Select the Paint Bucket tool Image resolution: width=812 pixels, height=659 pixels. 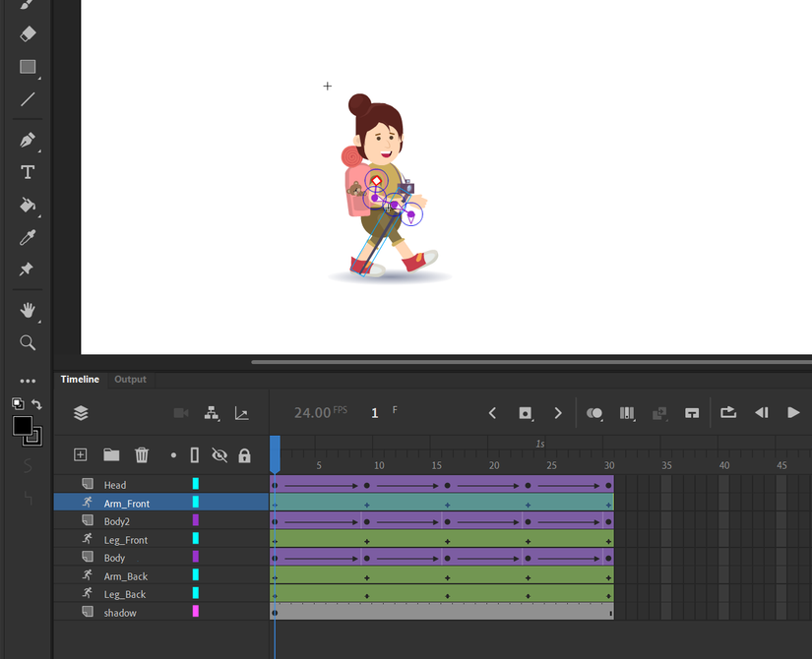pos(27,204)
